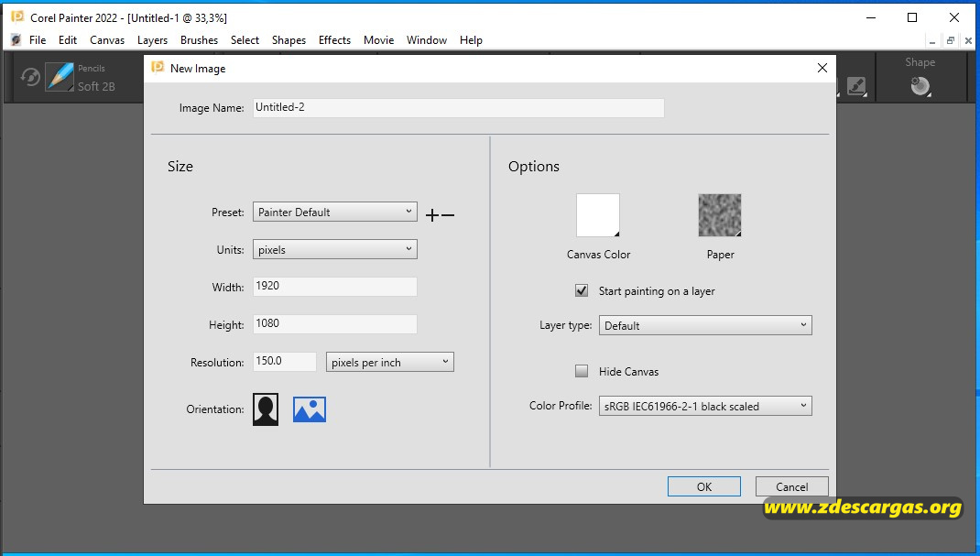This screenshot has height=556, width=980.
Task: Open the Units dropdown showing pixels
Action: click(335, 249)
